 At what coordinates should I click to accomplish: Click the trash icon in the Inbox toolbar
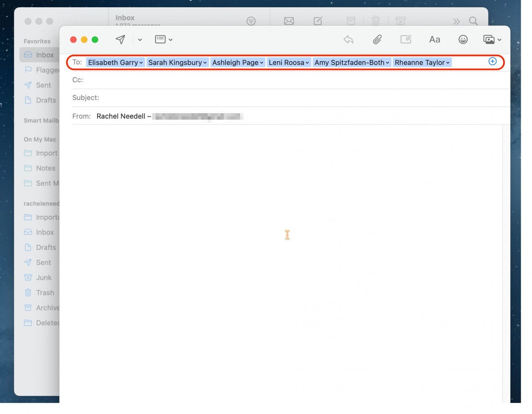tap(376, 21)
